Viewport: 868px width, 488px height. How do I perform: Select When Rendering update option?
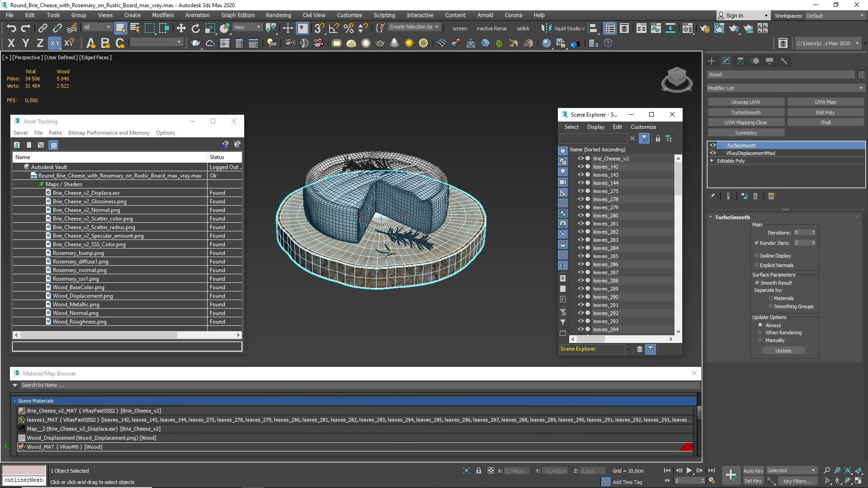[760, 333]
